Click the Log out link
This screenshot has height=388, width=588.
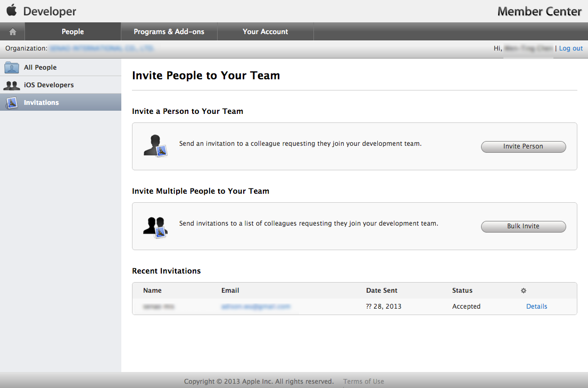point(571,48)
